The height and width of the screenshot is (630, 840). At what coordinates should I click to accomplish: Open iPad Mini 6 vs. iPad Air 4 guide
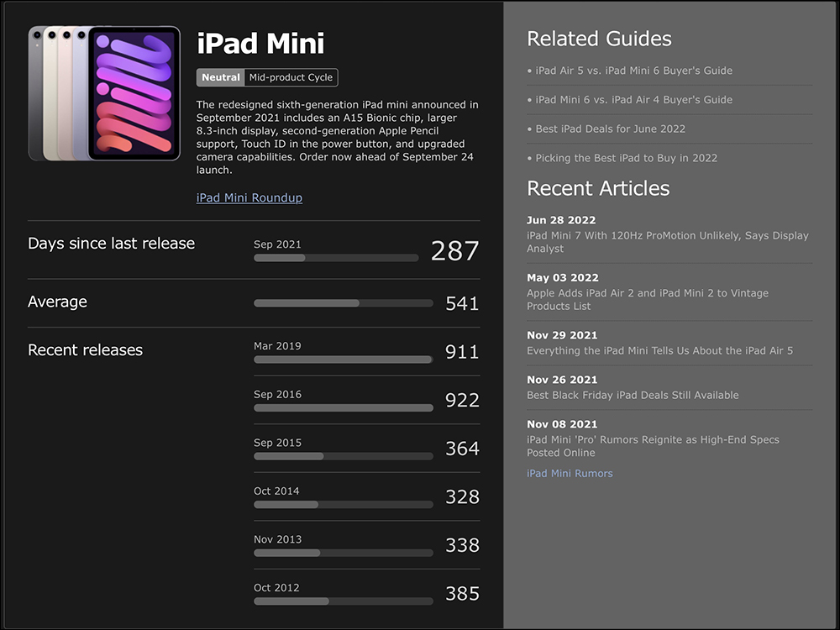pos(633,100)
